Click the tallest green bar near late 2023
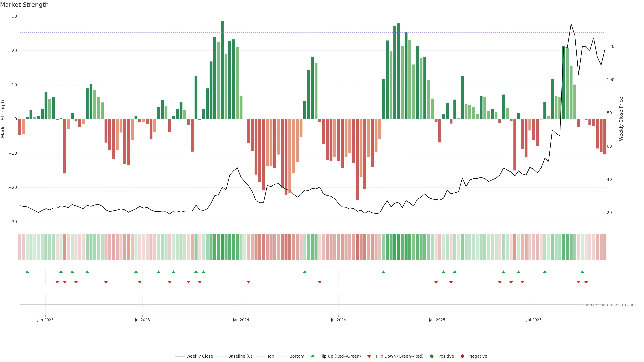This screenshot has width=644, height=362. point(222,70)
